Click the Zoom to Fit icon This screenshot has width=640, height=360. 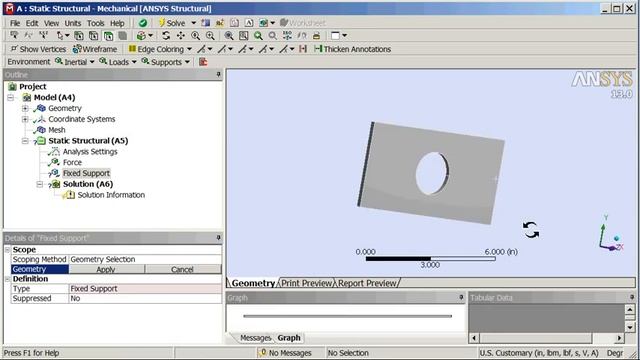pos(229,36)
